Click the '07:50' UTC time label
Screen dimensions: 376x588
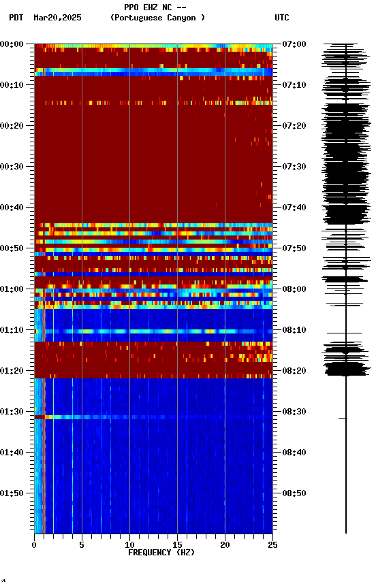294,248
